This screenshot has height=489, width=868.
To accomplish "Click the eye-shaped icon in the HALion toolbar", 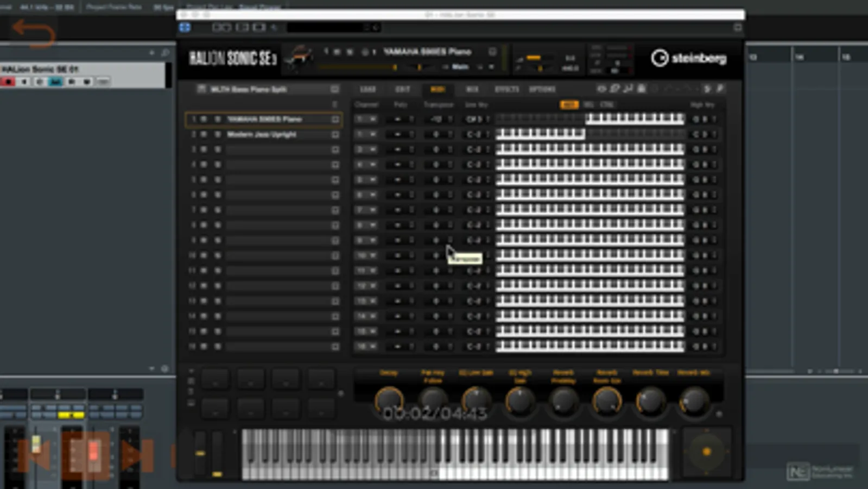I will [x=601, y=89].
